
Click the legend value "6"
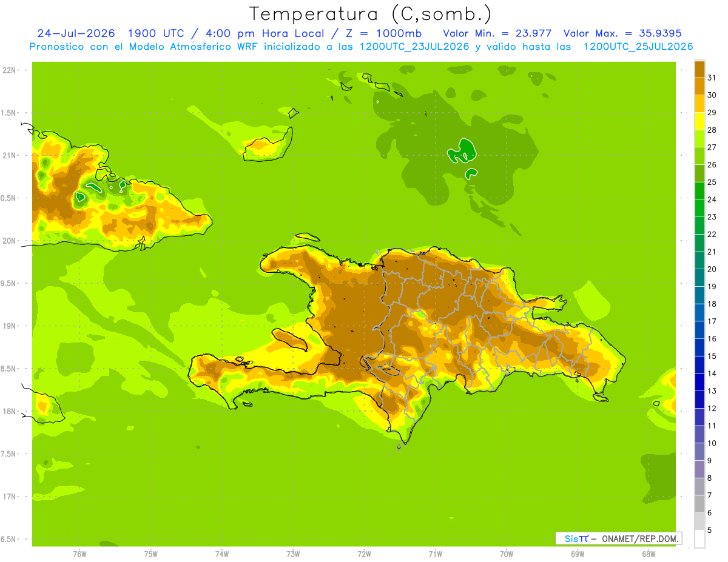710,513
